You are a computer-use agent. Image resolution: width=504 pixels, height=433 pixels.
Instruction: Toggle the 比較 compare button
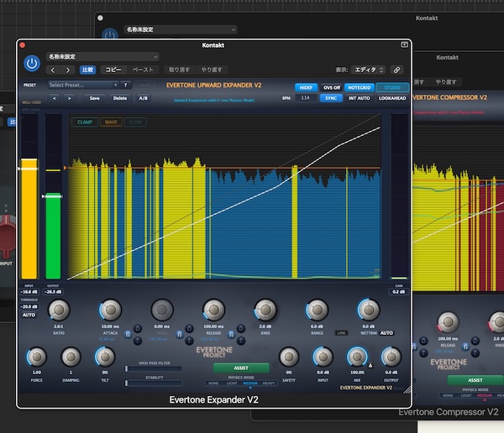pos(87,70)
